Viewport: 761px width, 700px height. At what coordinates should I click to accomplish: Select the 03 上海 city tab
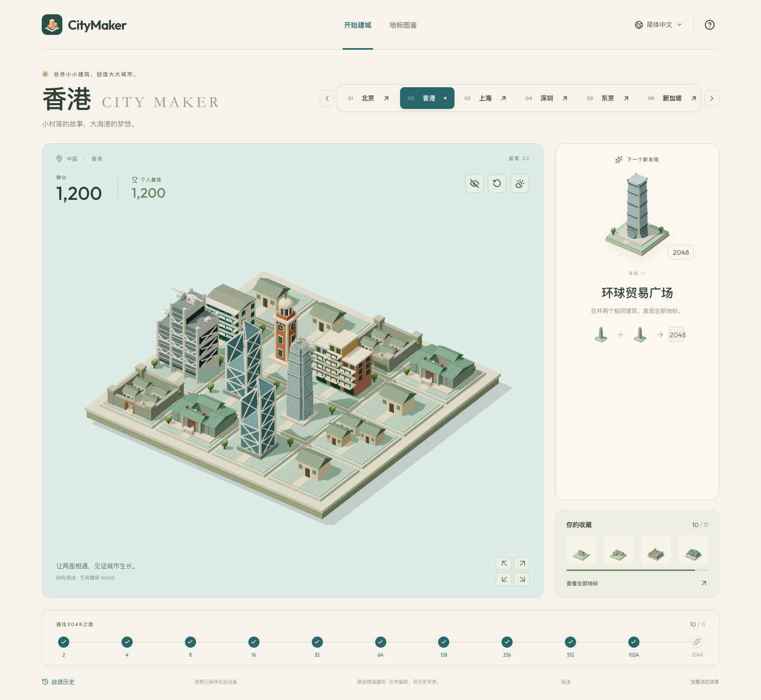coord(486,98)
